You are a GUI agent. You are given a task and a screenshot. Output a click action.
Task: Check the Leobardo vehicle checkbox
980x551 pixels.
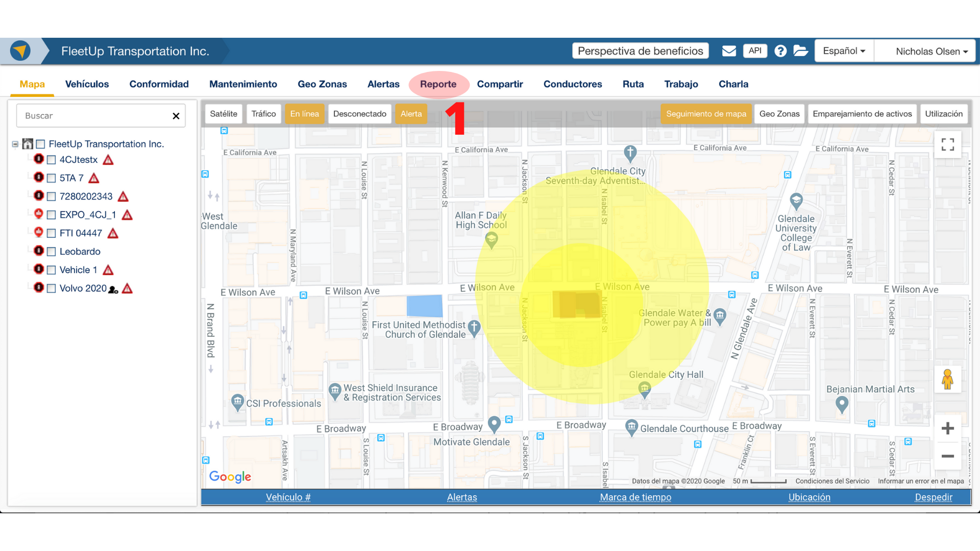[51, 252]
